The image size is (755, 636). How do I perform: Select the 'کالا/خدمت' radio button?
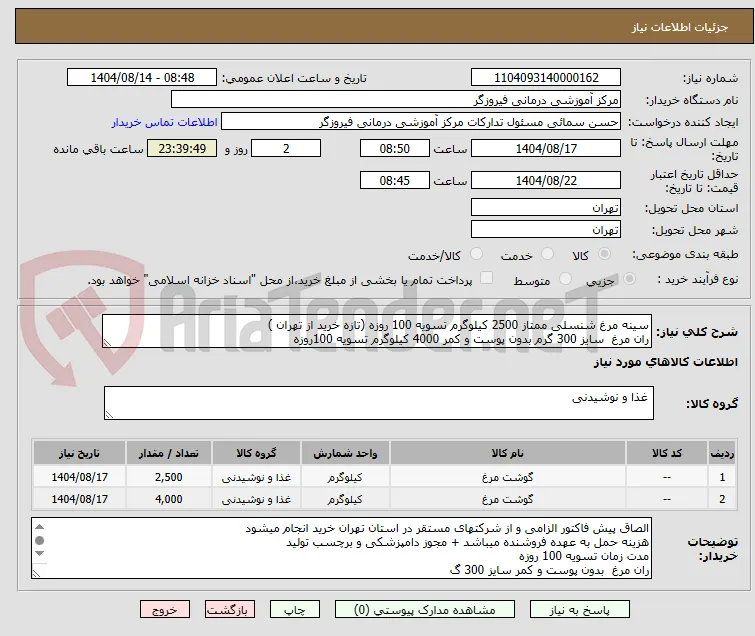(476, 254)
